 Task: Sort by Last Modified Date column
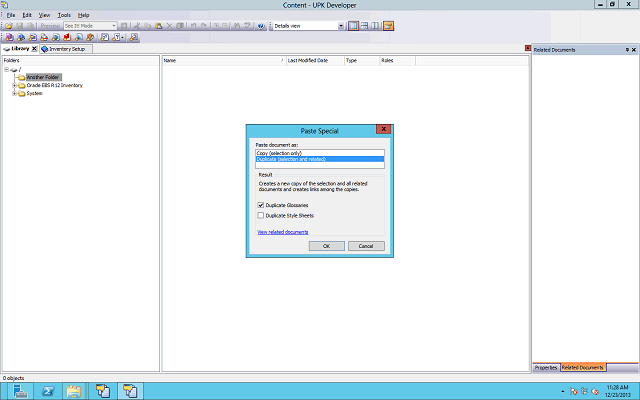pyautogui.click(x=315, y=60)
